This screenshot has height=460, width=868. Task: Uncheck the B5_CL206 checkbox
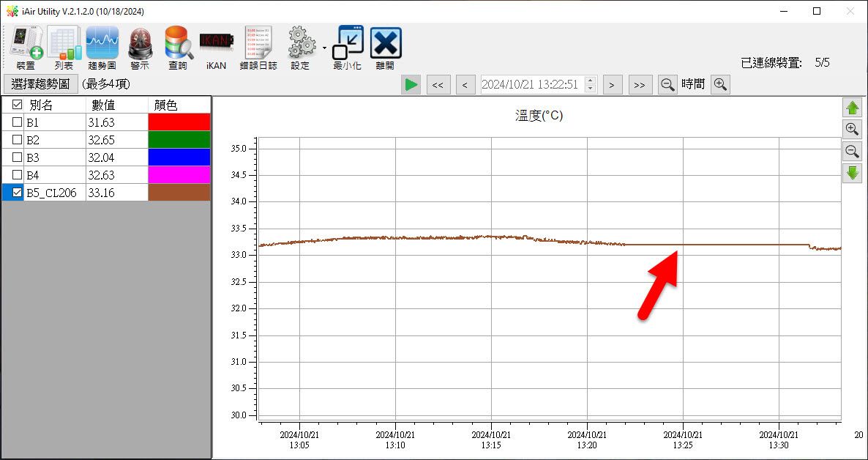(x=17, y=193)
